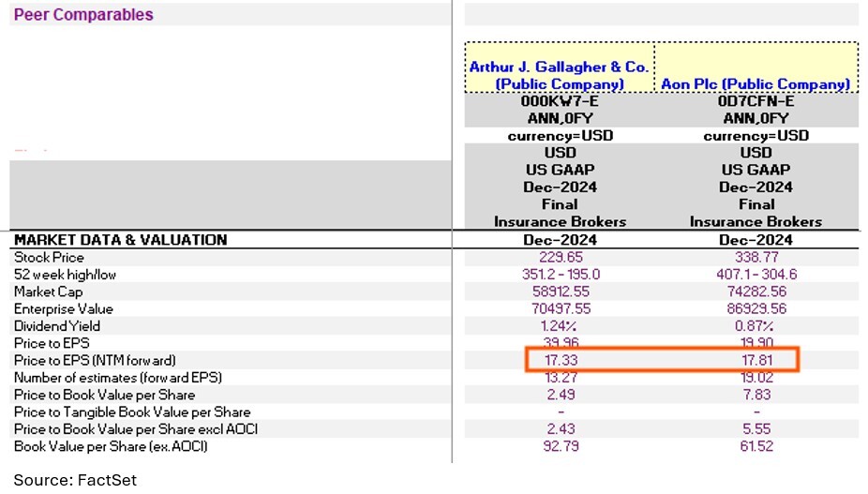The height and width of the screenshot is (494, 868).
Task: Click Gallagher US GAAP cell
Action: 560,170
